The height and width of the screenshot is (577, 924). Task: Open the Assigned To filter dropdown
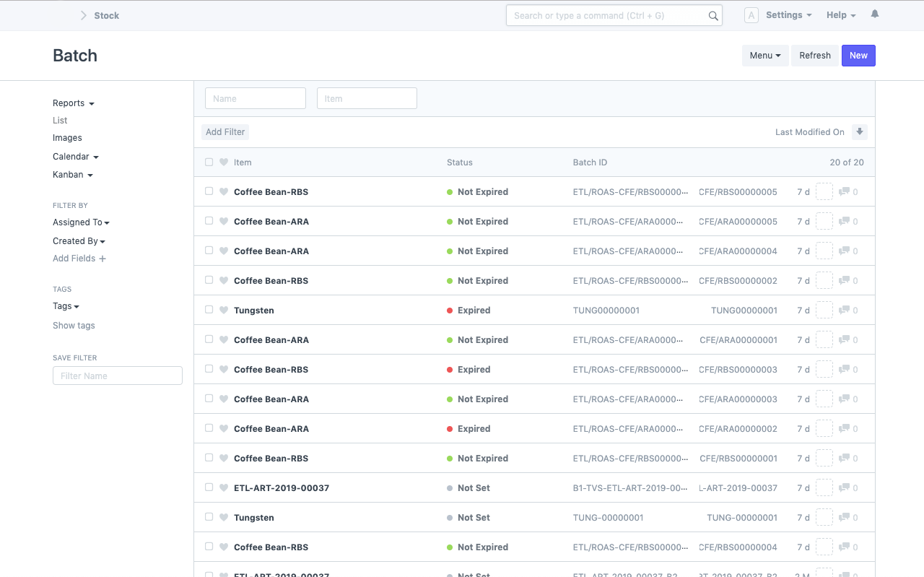click(x=81, y=222)
